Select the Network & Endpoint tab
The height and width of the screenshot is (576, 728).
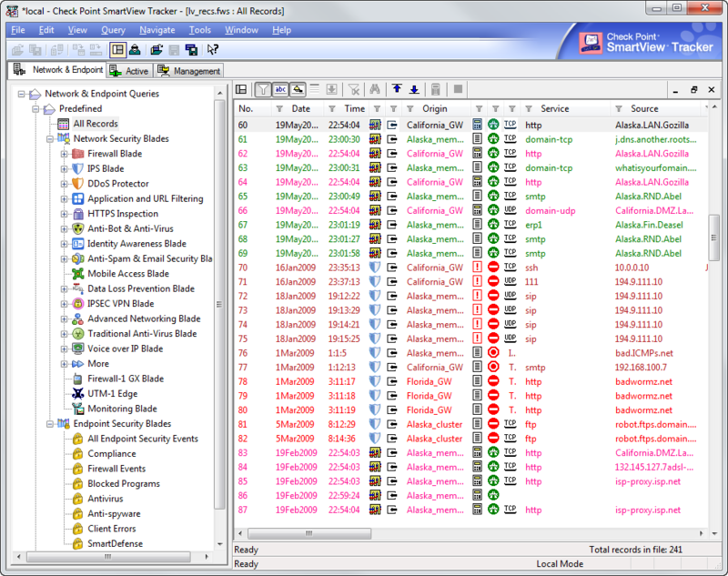pyautogui.click(x=58, y=70)
